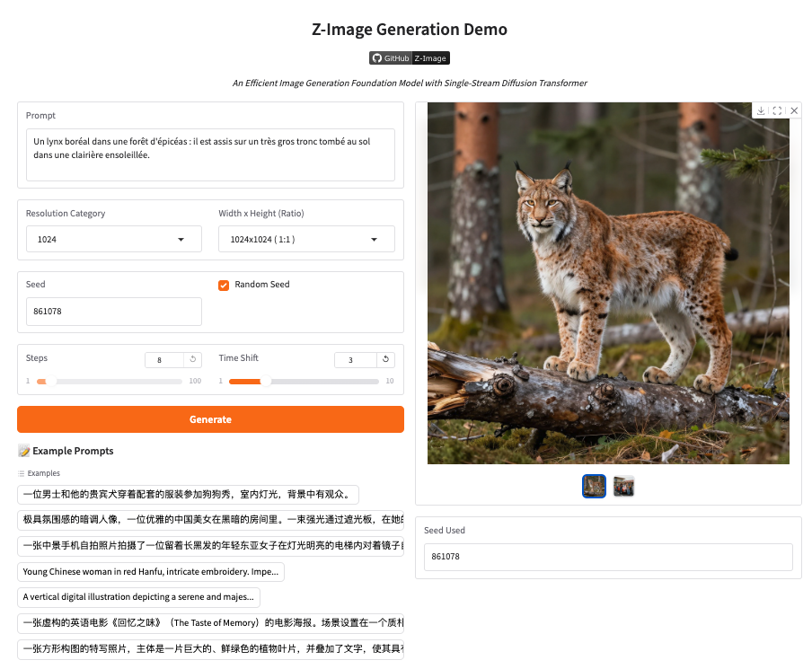Select the Young Chinese woman in red Hanfu example
812x669 pixels.
pos(151,571)
